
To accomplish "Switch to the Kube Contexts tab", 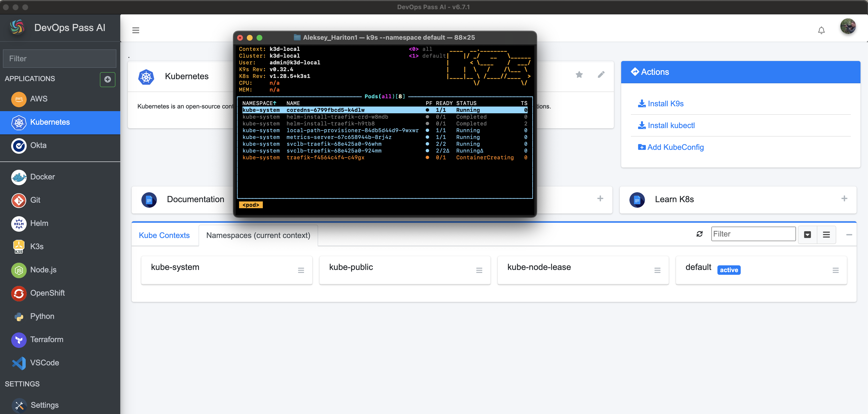I will [164, 235].
